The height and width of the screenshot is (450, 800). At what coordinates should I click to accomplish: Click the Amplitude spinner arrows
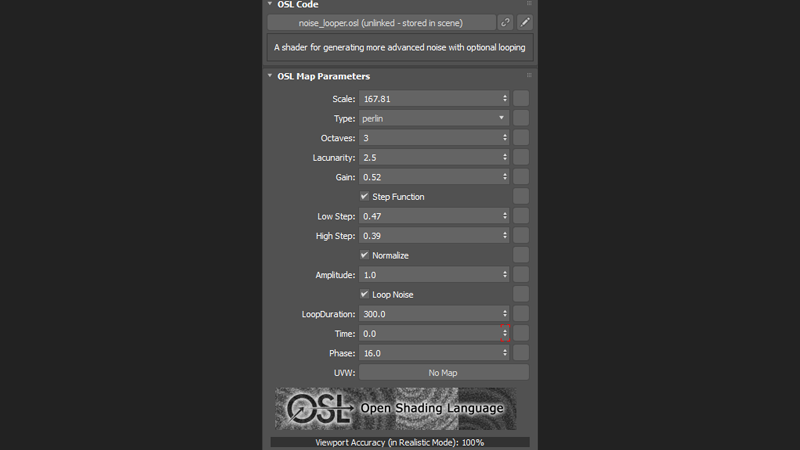pyautogui.click(x=505, y=274)
